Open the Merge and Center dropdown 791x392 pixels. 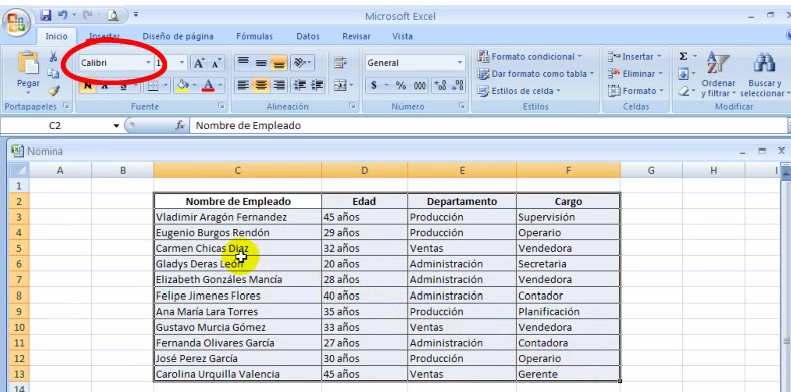tap(352, 85)
